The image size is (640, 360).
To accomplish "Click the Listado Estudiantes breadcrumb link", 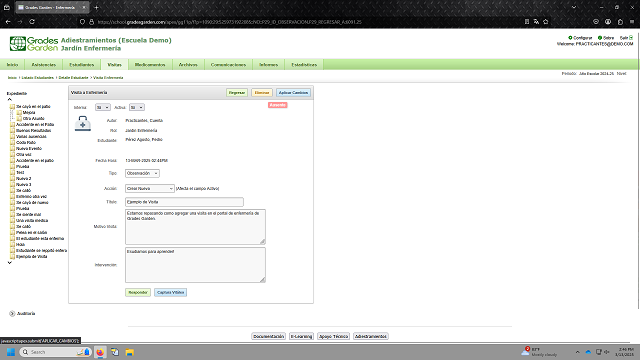I will 38,78.
